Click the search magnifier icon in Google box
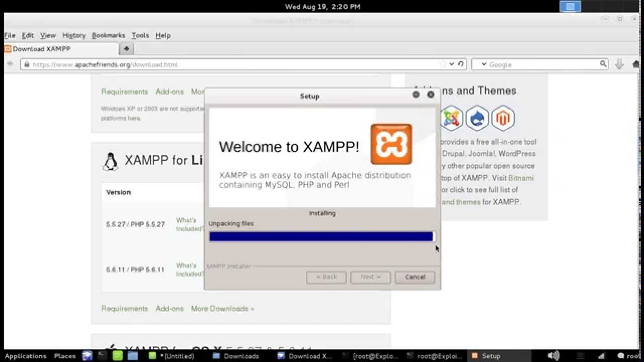The width and height of the screenshot is (644, 362). click(603, 64)
